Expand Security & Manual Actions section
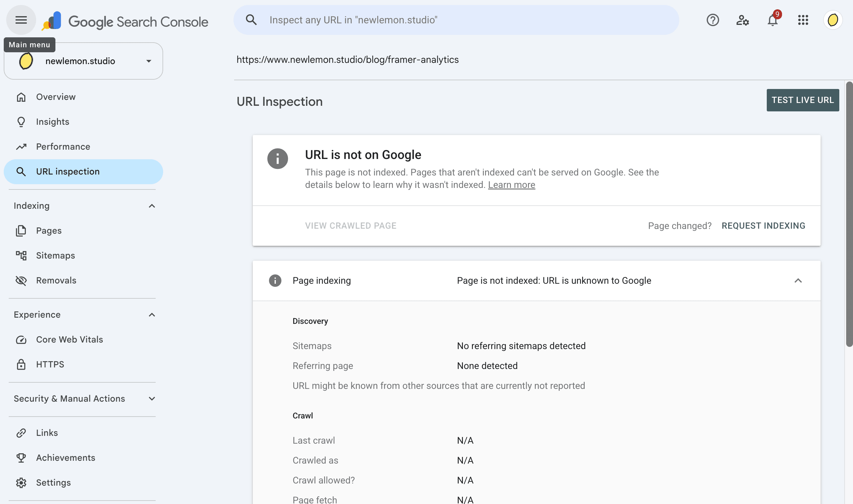The image size is (853, 504). point(152,399)
